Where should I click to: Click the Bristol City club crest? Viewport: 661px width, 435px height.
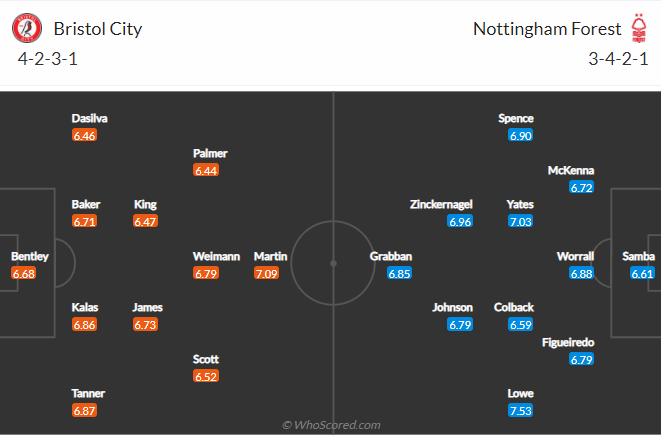[x=27, y=28]
